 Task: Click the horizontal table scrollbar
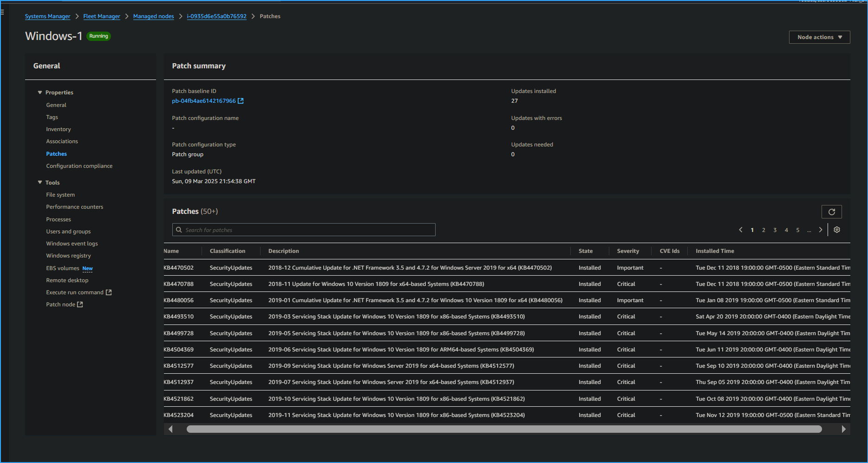(504, 429)
